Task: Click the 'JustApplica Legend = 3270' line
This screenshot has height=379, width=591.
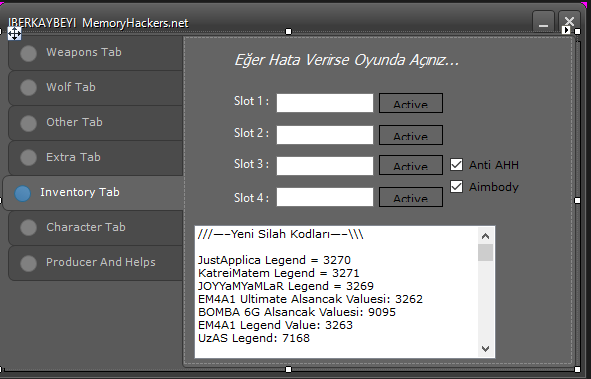Action: (x=274, y=260)
